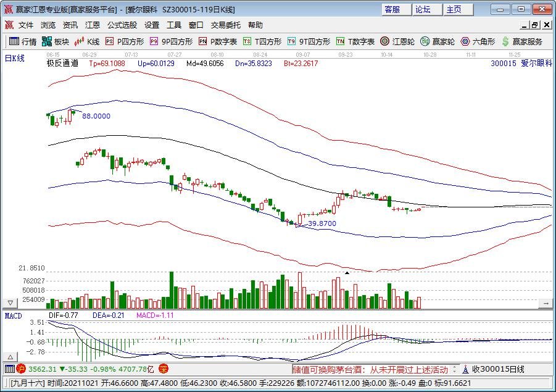Screen dimensions: 556x392
Task: Open the 行情 market quotes toolbar icon
Action: coord(22,41)
